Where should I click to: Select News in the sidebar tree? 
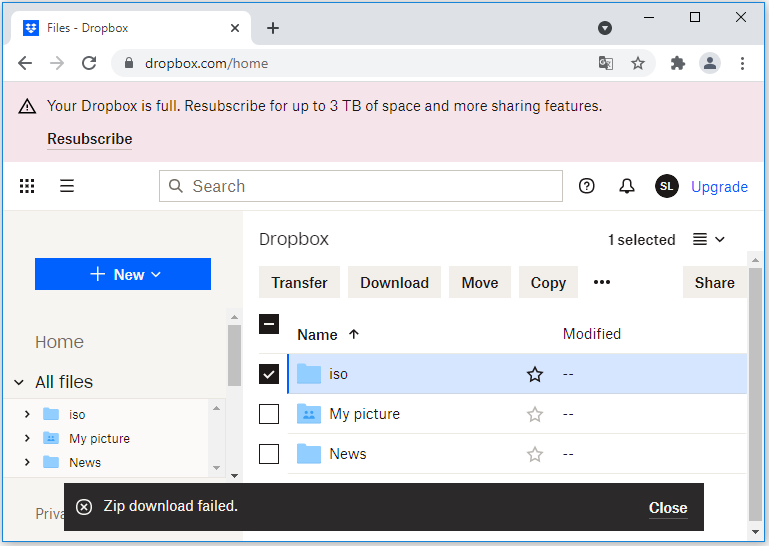tap(85, 462)
